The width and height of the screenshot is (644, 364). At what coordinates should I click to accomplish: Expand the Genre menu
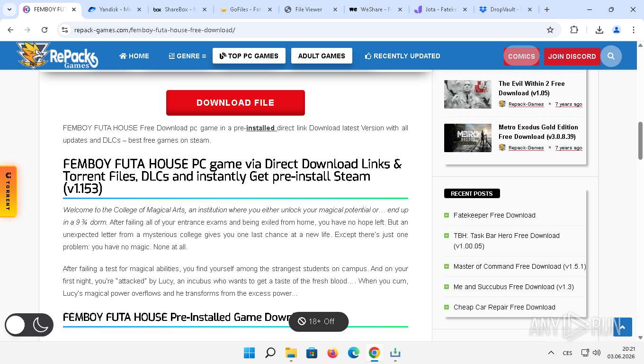pyautogui.click(x=188, y=56)
